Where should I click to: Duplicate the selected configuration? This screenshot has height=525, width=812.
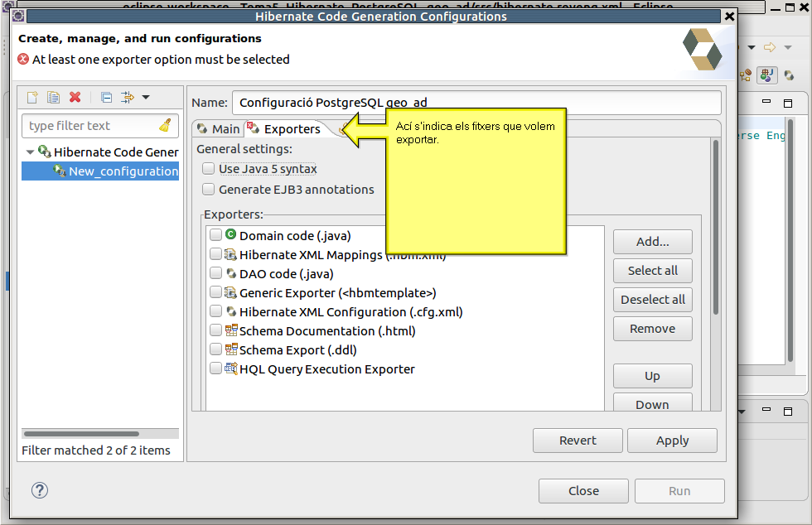point(53,98)
